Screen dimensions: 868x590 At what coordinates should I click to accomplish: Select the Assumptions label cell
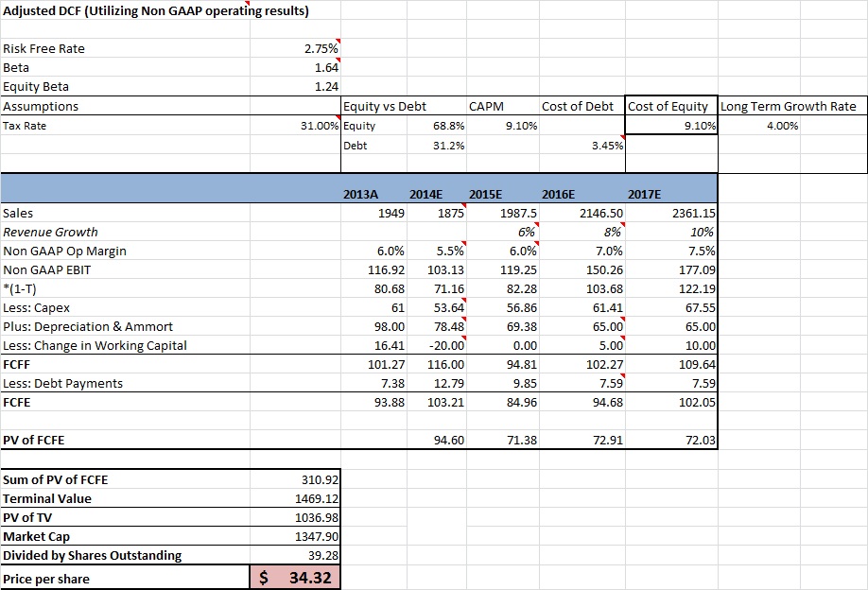pyautogui.click(x=125, y=106)
